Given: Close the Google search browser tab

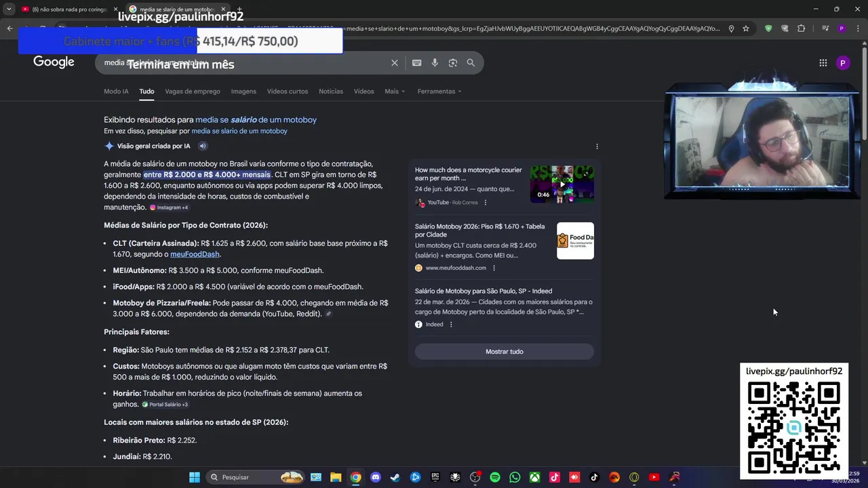Looking at the screenshot, I should click(223, 9).
